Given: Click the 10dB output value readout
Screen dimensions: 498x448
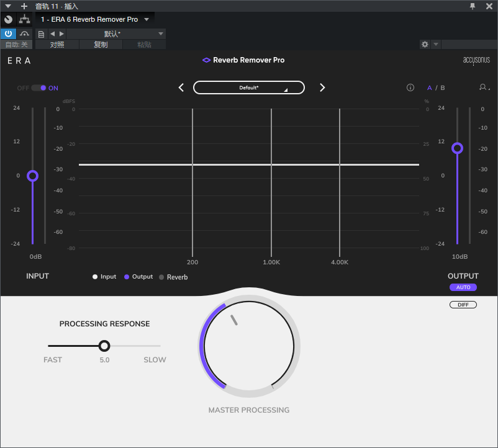Looking at the screenshot, I should [x=460, y=256].
